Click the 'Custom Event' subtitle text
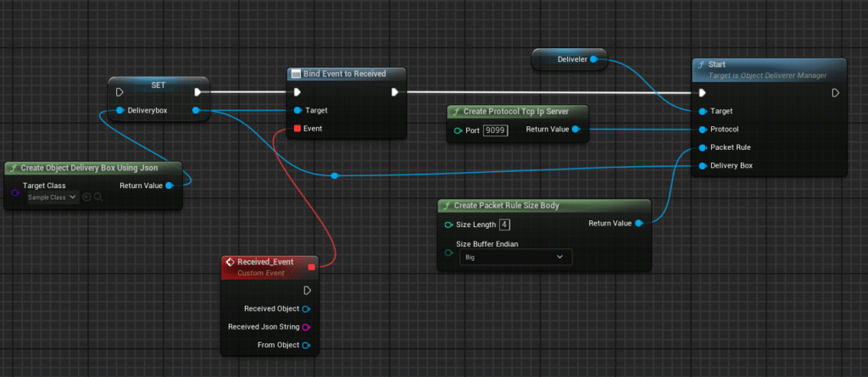 point(261,273)
